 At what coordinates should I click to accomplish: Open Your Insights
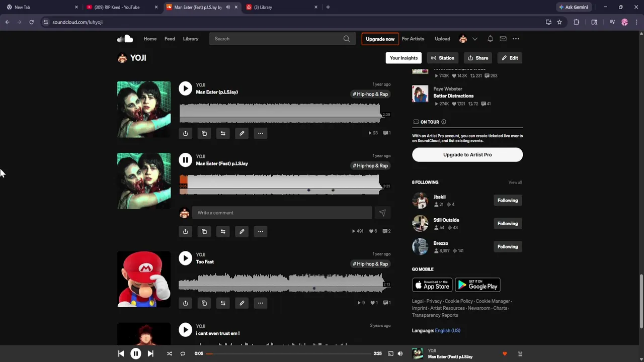(x=404, y=58)
